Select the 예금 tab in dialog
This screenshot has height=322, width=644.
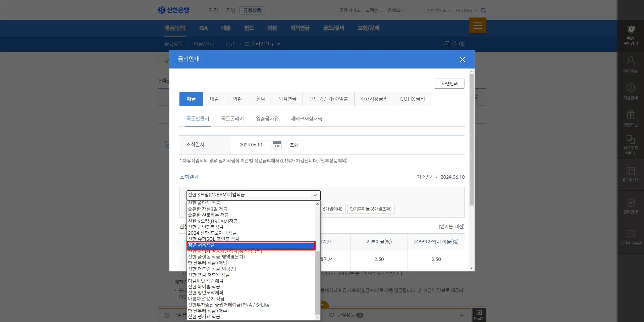(191, 99)
